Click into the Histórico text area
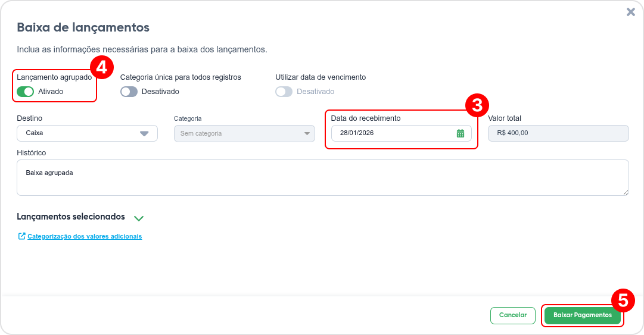 point(323,177)
